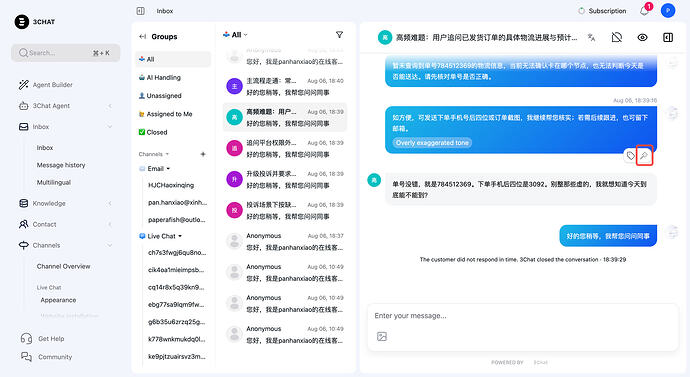Open Channel Overview
The image size is (690, 377).
coord(63,266)
